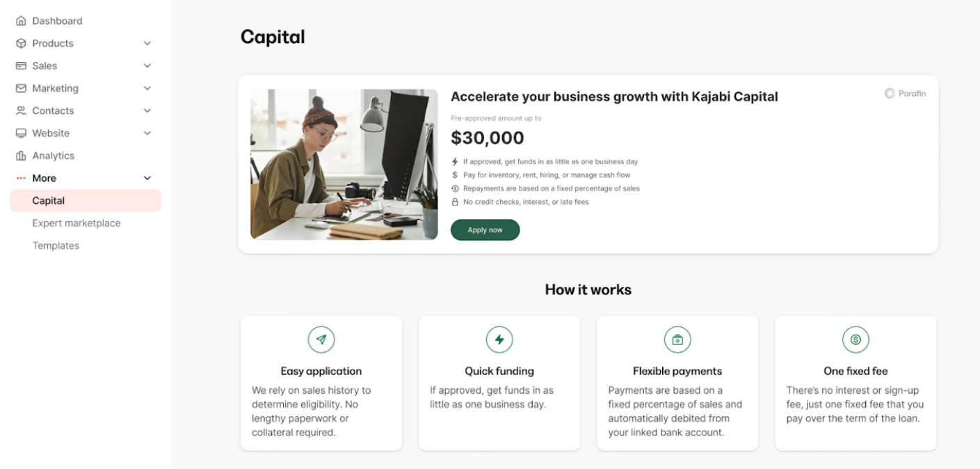The height and width of the screenshot is (469, 980).
Task: Click the Website monitor icon
Action: coord(19,133)
